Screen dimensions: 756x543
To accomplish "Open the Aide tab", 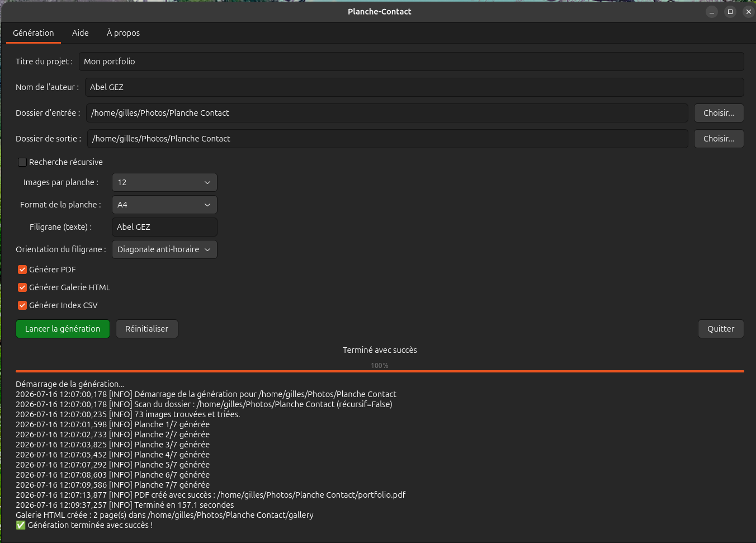I will point(81,33).
